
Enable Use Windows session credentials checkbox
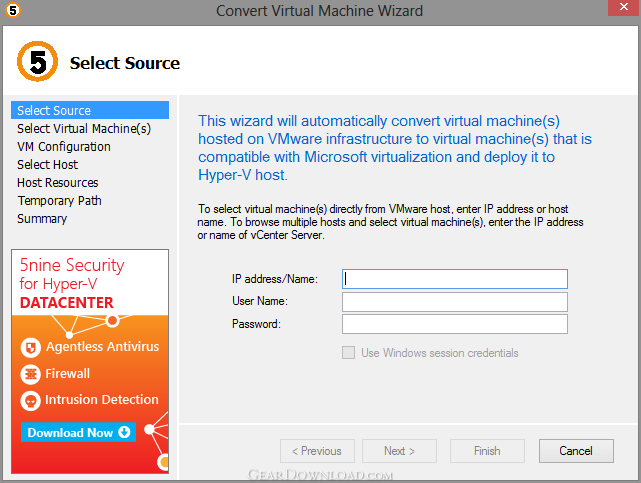tap(348, 353)
